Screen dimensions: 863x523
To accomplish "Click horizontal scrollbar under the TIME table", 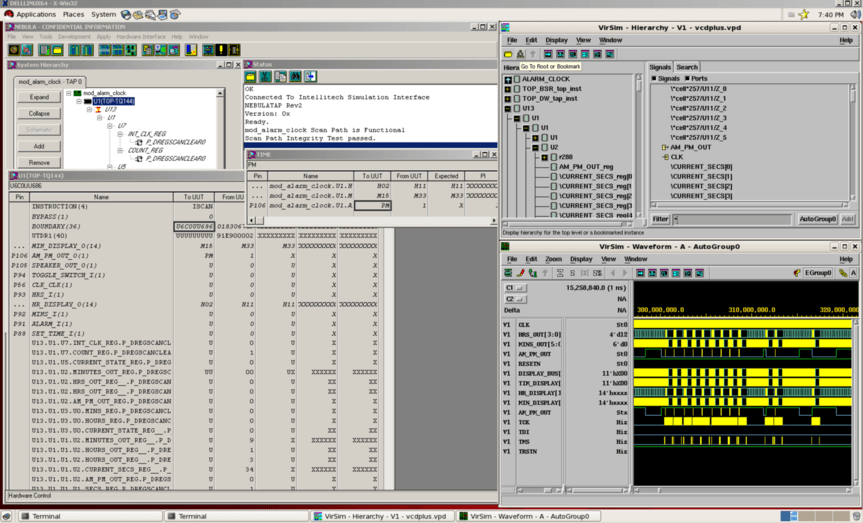I will [370, 220].
